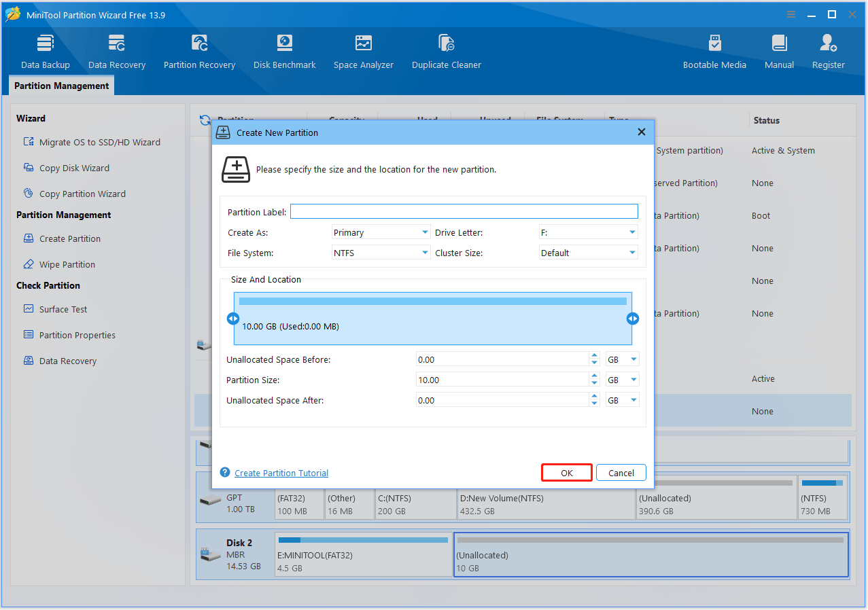Open the Create As dropdown
Viewport: 868px width, 610px height.
381,232
